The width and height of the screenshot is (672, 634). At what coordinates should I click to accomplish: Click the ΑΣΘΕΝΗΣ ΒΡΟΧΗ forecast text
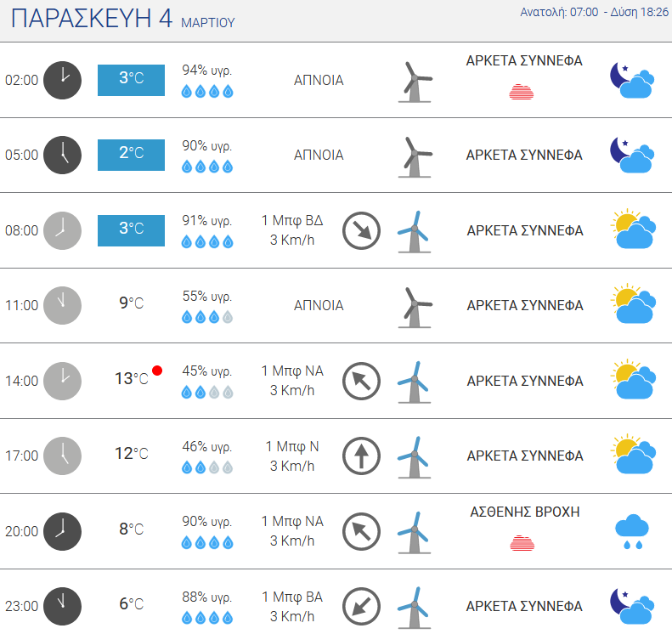(524, 512)
